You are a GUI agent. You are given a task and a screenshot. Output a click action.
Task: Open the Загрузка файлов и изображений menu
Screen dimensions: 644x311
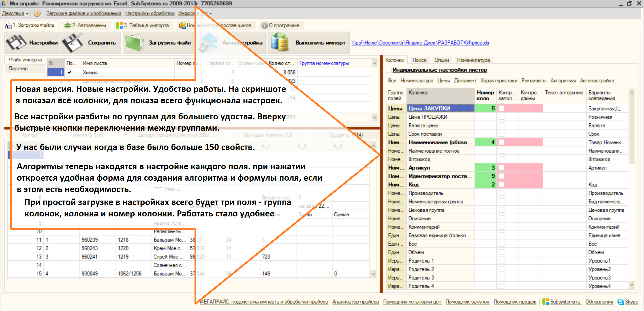[84, 13]
